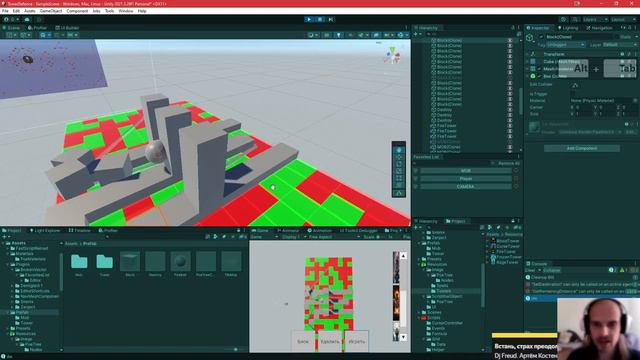Select the Rect tool in Scene overlay
The width and height of the screenshot is (640, 360).
(x=399, y=178)
